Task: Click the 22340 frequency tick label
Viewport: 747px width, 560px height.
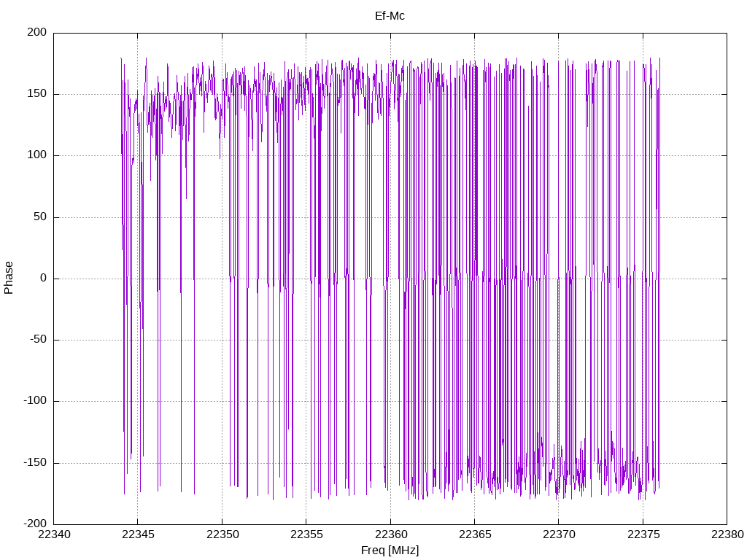Action: tap(54, 534)
